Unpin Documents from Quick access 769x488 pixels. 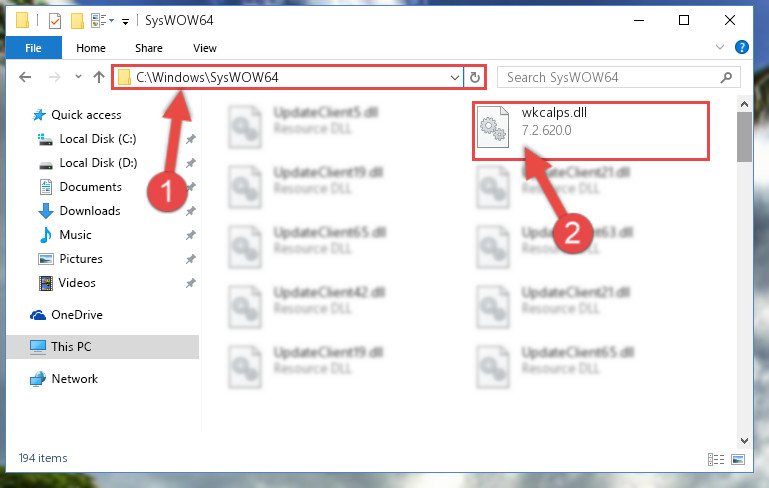click(191, 187)
